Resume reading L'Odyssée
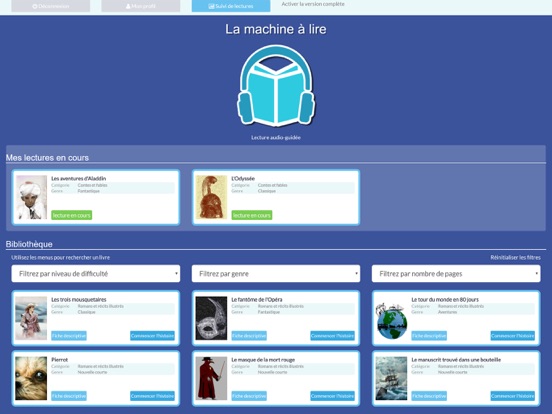Image resolution: width=552 pixels, height=414 pixels. coord(252,215)
